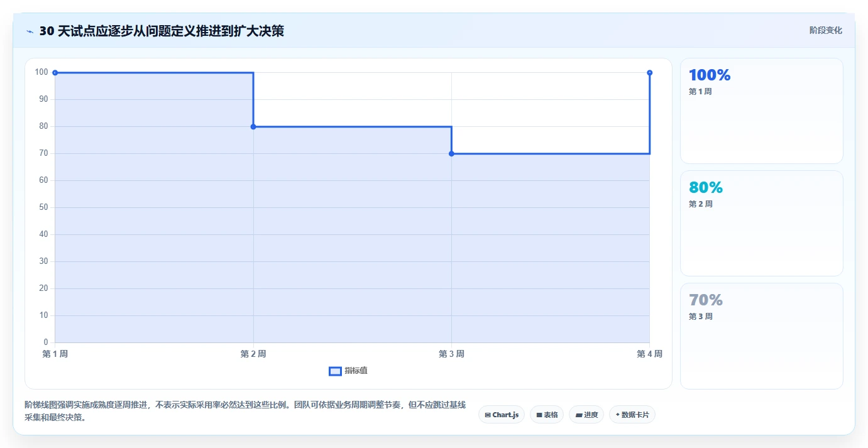Click the 阶段变化 label in the header
The image size is (868, 448).
tap(825, 30)
